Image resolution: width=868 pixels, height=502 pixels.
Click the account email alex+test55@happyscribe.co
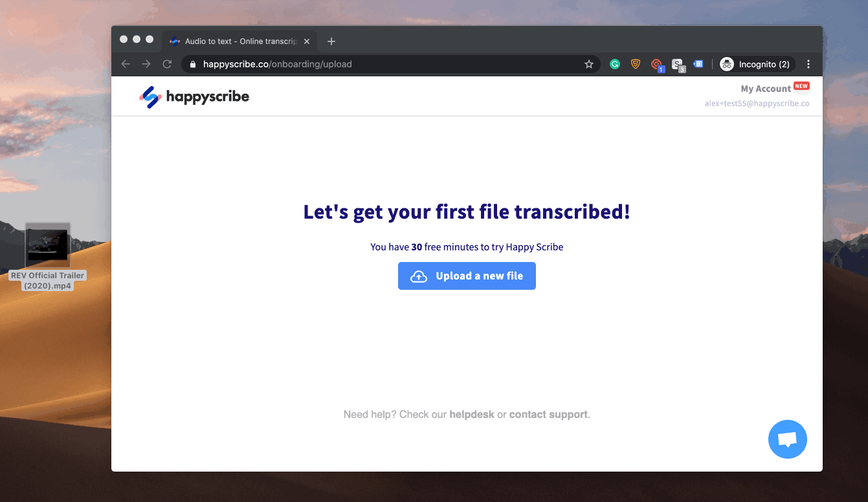coord(757,104)
